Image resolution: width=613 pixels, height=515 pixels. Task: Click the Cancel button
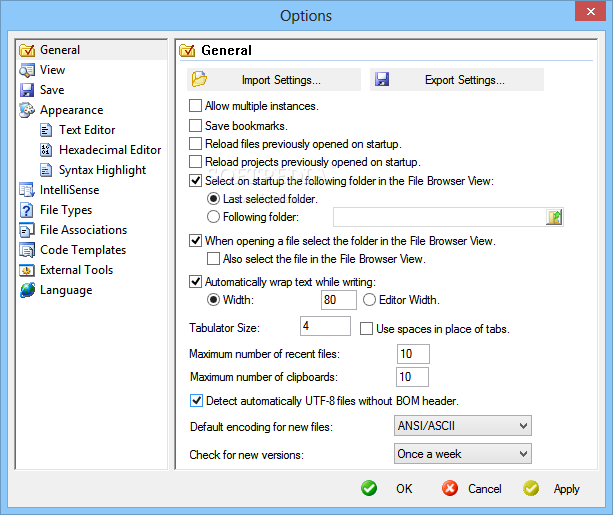click(x=485, y=488)
